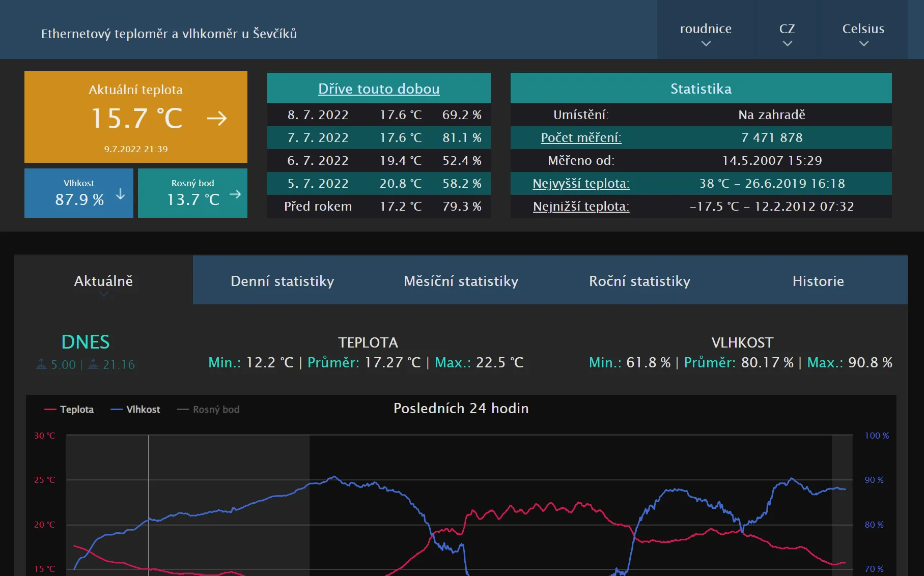Viewport: 924px width, 576px height.
Task: Open the Měsíční statistiky tab
Action: (x=461, y=280)
